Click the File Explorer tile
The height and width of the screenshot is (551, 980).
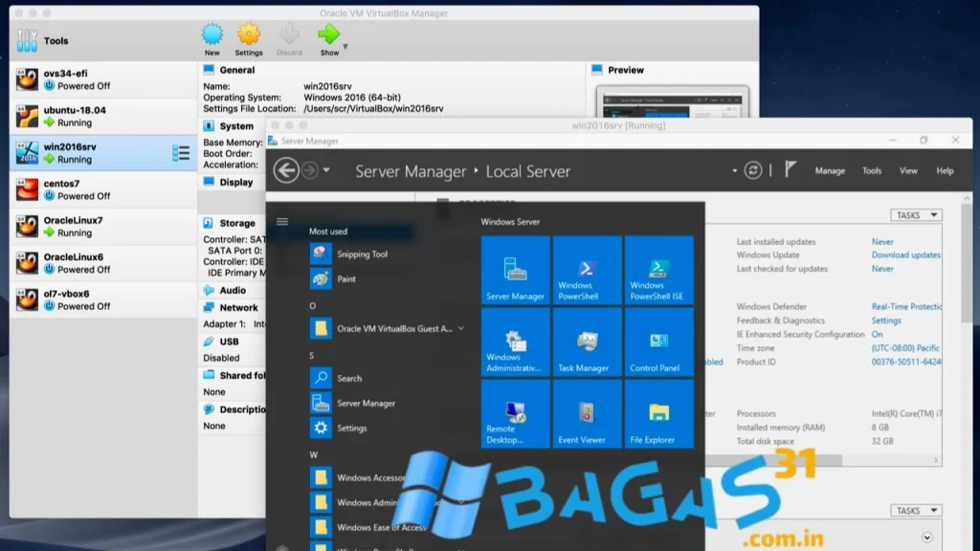pos(658,413)
